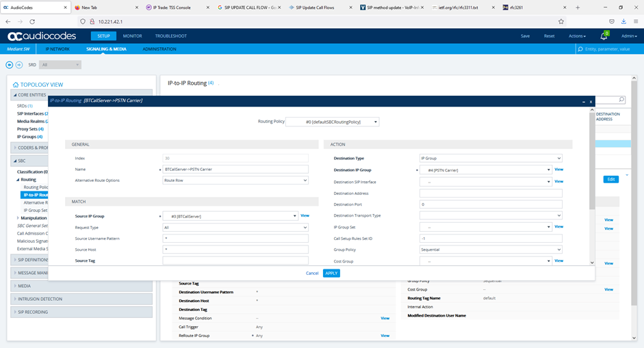The width and height of the screenshot is (644, 348).
Task: Open IP Groups in sidebar
Action: pos(29,137)
